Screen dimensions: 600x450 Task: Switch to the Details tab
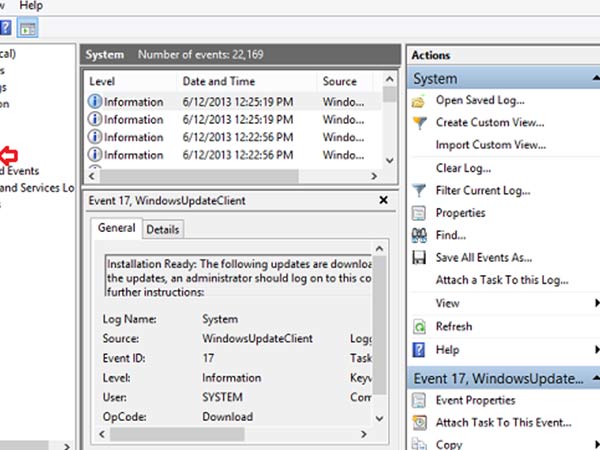point(163,230)
